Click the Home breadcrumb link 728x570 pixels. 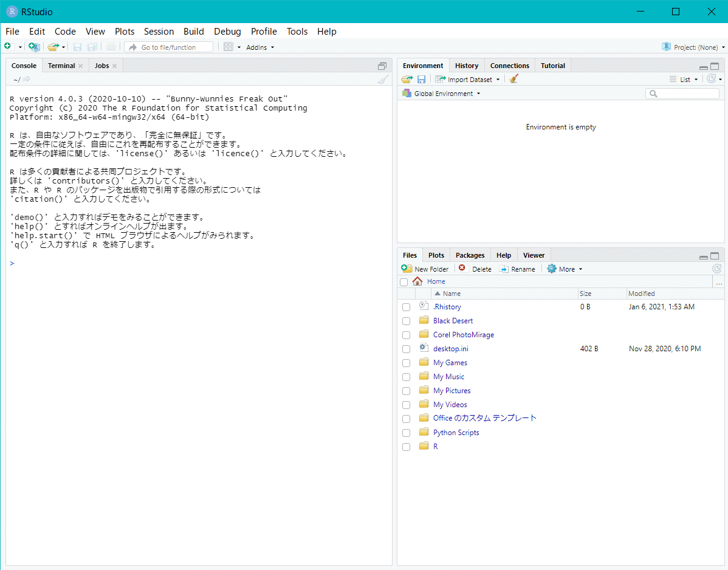pos(436,281)
